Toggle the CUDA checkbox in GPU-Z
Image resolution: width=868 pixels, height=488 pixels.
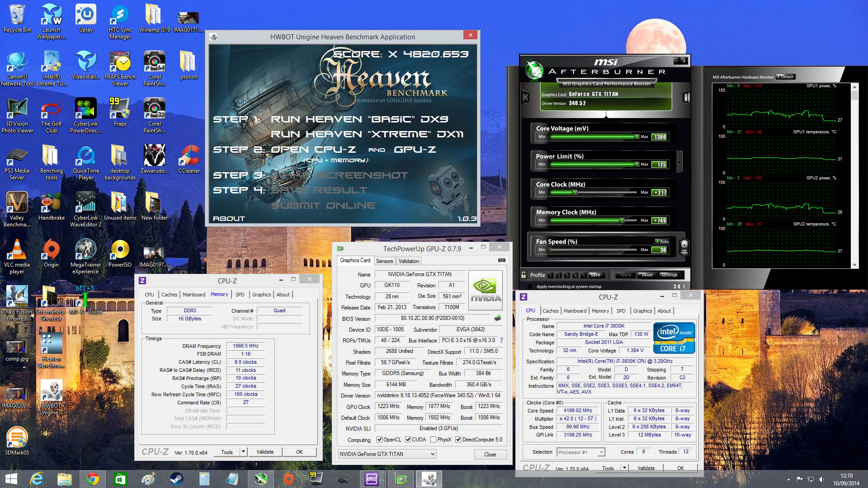(408, 440)
